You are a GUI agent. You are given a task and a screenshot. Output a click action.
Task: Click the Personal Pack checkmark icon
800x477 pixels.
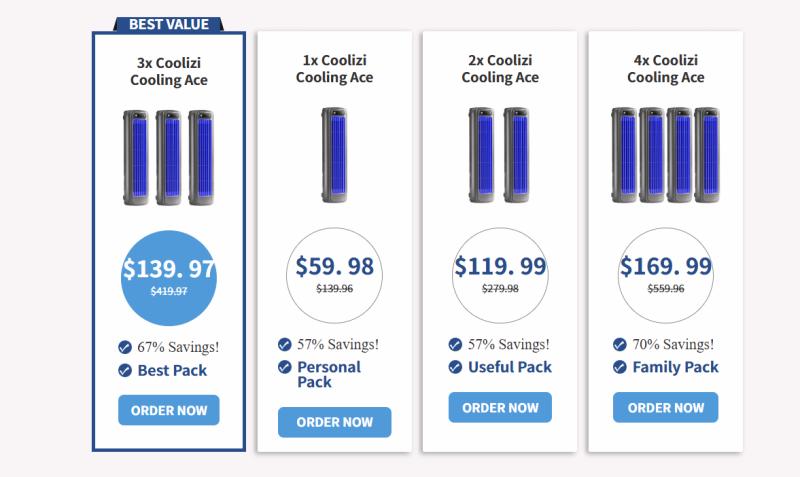285,367
